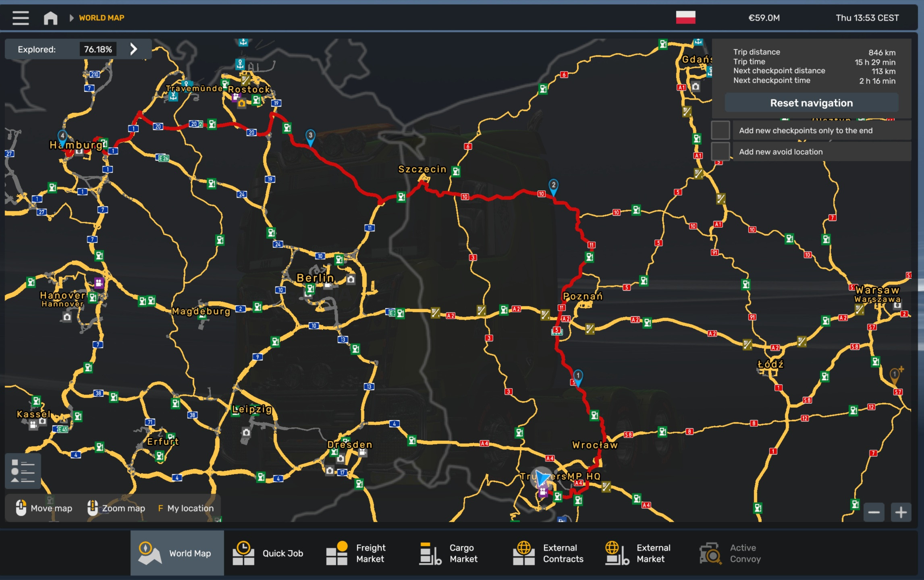Open the Quick Job screen icon
This screenshot has width=924, height=580.
pyautogui.click(x=244, y=553)
